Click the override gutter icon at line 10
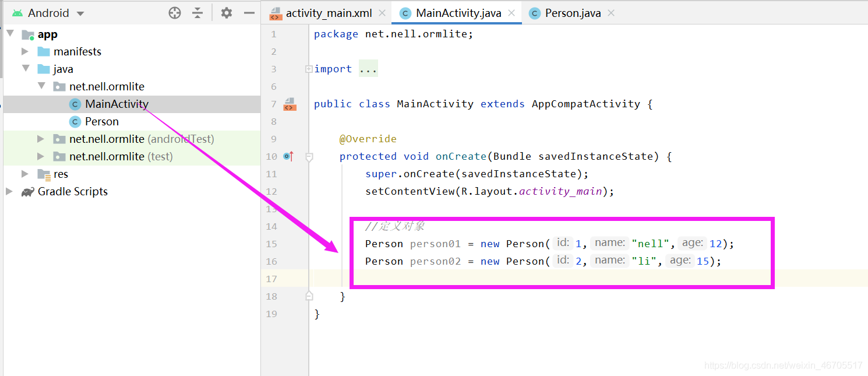This screenshot has width=868, height=376. (x=288, y=156)
